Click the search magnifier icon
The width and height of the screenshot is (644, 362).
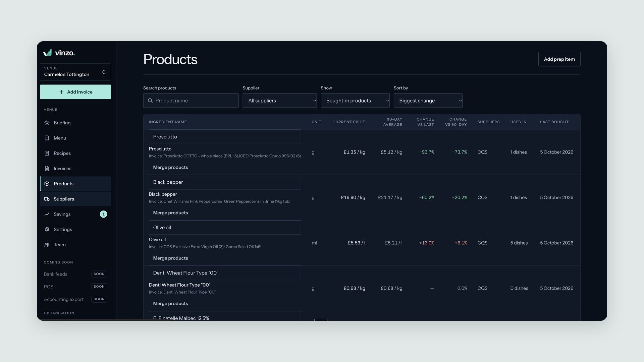click(150, 101)
